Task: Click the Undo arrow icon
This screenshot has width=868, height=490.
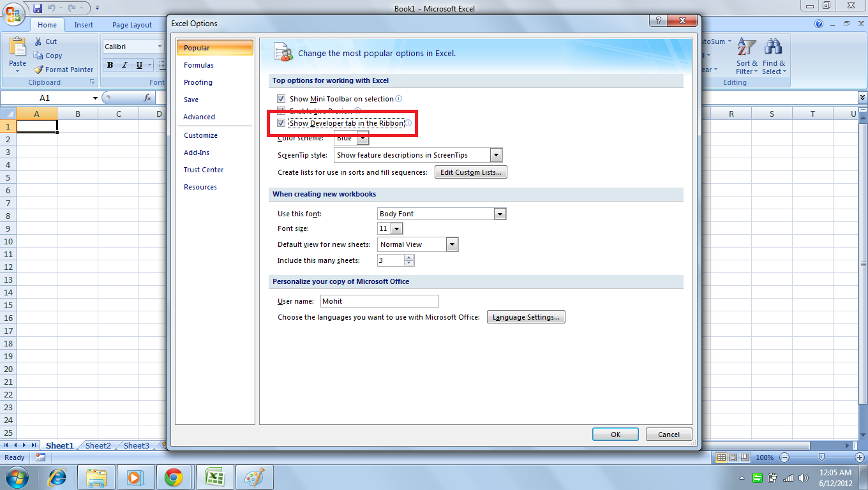Action: [x=52, y=8]
